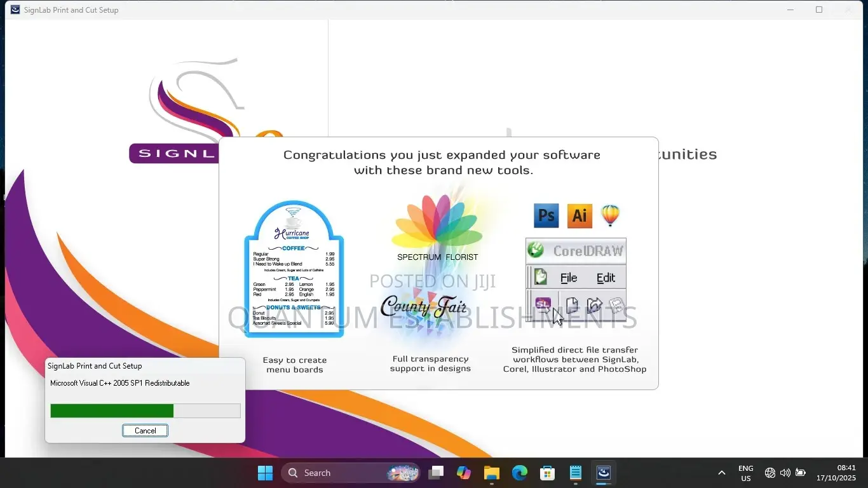Click the Edit menu in the CorelDRAW illustration
868x488 pixels.
pyautogui.click(x=606, y=278)
